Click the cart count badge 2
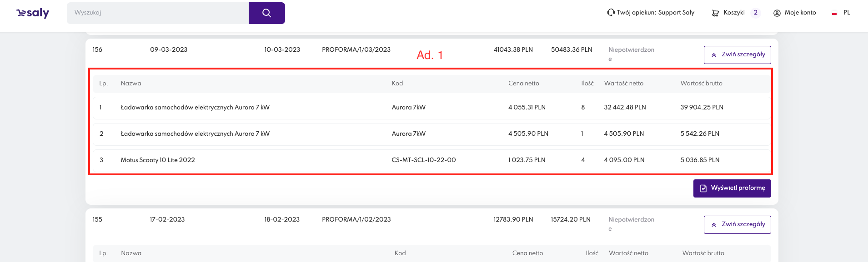The width and height of the screenshot is (868, 262). pyautogui.click(x=755, y=13)
